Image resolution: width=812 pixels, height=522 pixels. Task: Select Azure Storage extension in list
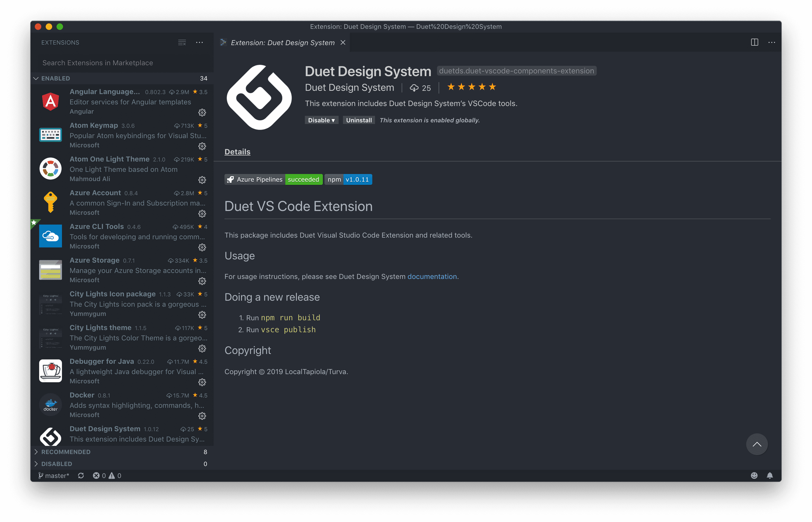coord(122,270)
